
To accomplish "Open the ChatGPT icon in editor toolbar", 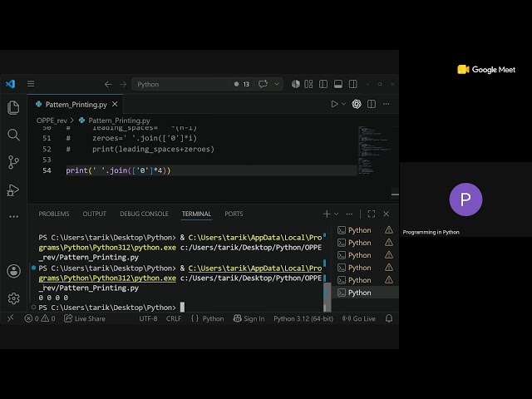I will click(357, 104).
